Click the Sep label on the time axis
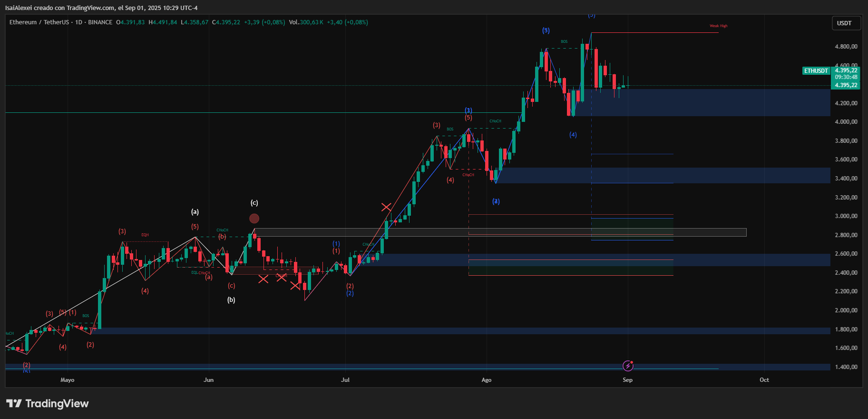Image resolution: width=868 pixels, height=419 pixels. point(627,380)
